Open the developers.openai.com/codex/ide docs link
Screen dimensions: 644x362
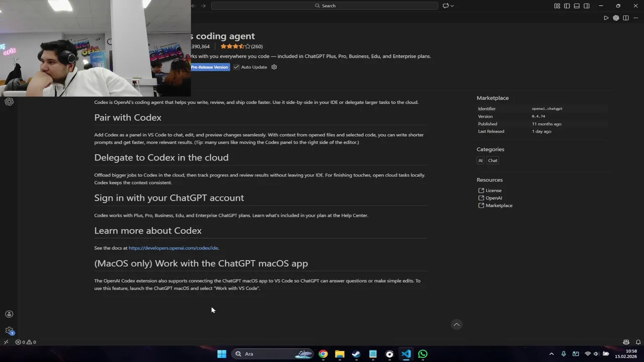click(173, 248)
